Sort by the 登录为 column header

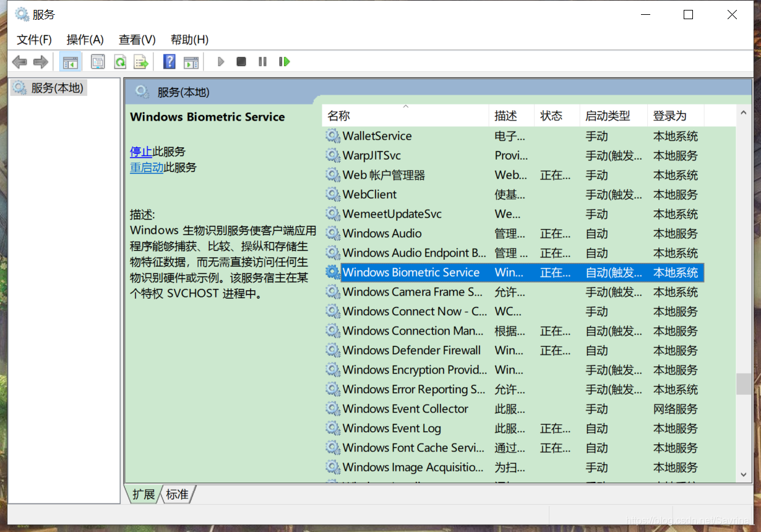tap(676, 116)
